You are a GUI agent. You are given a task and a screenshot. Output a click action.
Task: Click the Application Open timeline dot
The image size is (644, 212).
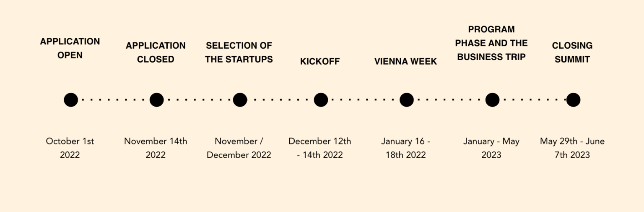click(71, 100)
